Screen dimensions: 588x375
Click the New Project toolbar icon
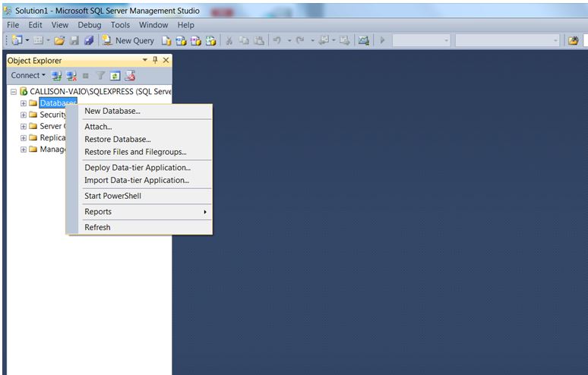(17, 40)
